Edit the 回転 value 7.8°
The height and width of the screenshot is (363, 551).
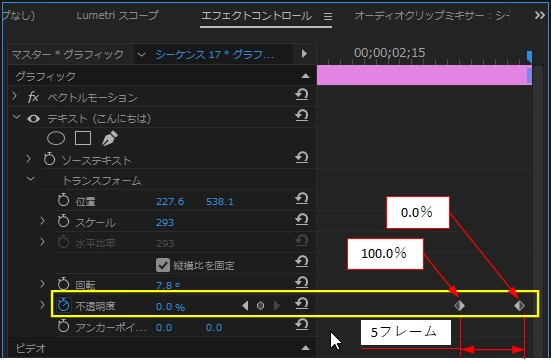pos(168,285)
